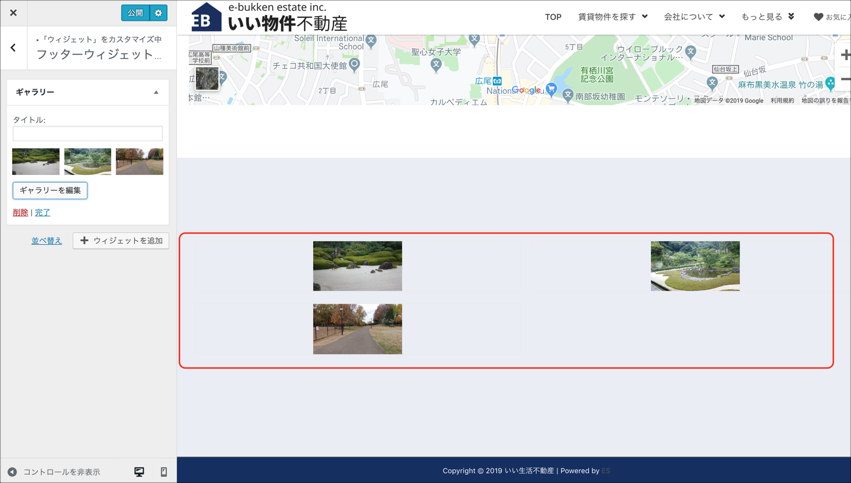The image size is (851, 483).
Task: Zoom out the map with minus button
Action: (x=845, y=79)
